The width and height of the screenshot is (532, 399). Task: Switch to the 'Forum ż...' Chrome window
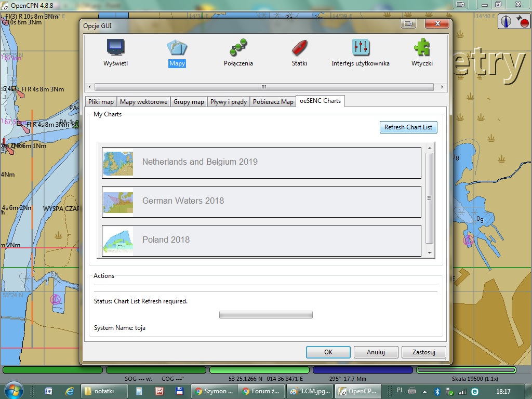coord(261,391)
